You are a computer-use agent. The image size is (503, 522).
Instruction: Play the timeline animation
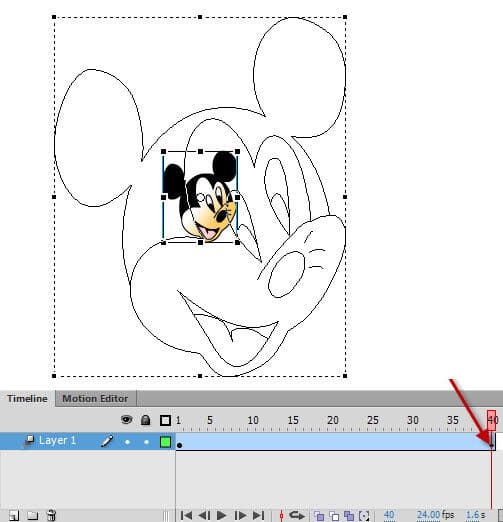click(221, 515)
